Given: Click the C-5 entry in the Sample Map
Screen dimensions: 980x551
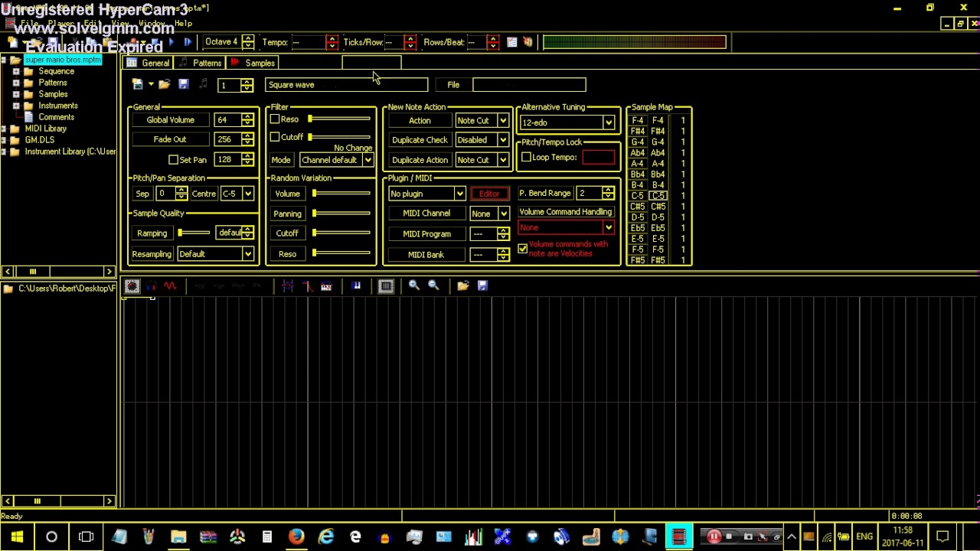Looking at the screenshot, I should pos(658,196).
